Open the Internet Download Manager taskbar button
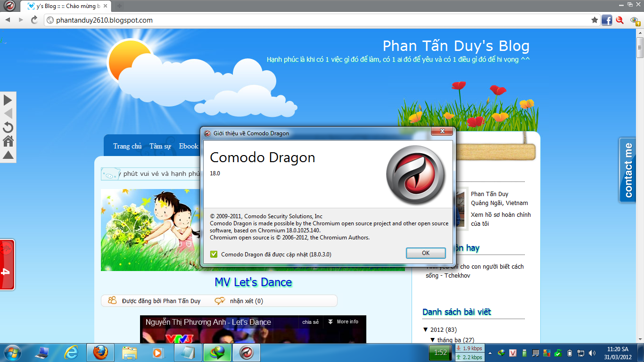This screenshot has height=362, width=644. pos(217,352)
